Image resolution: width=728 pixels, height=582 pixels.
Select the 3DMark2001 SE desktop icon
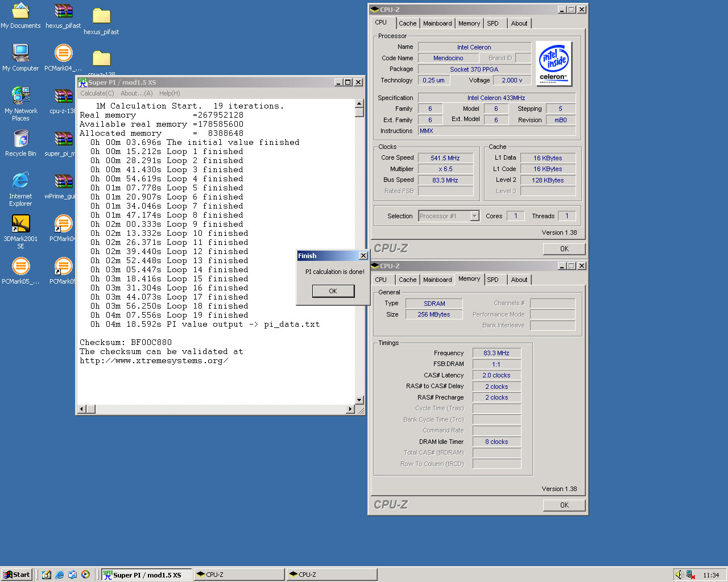20,231
